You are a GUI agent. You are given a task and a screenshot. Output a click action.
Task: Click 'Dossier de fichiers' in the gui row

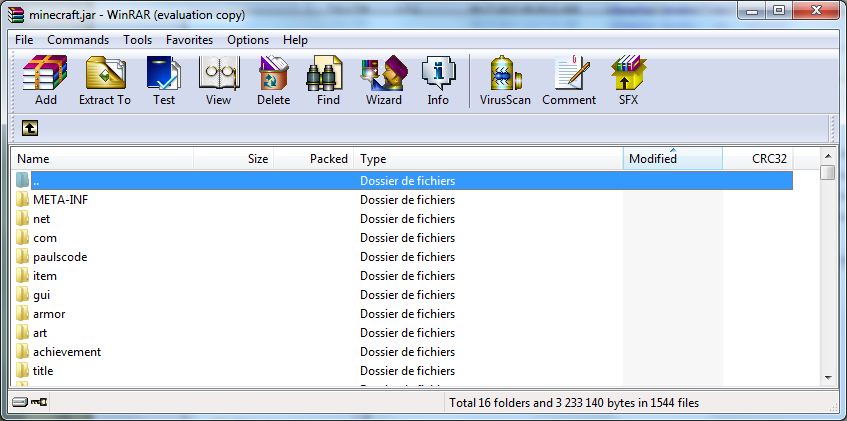408,295
